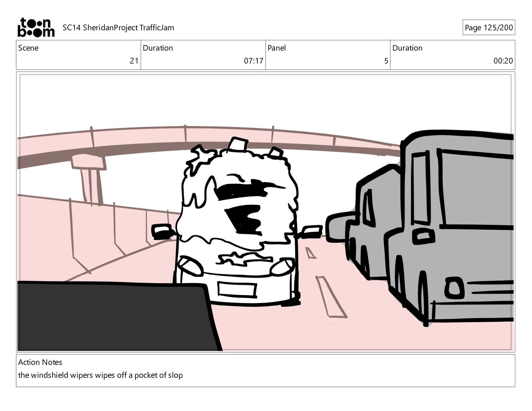The image size is (532, 411).
Task: Click the 'Page 125/200' page indicator
Action: (x=488, y=28)
